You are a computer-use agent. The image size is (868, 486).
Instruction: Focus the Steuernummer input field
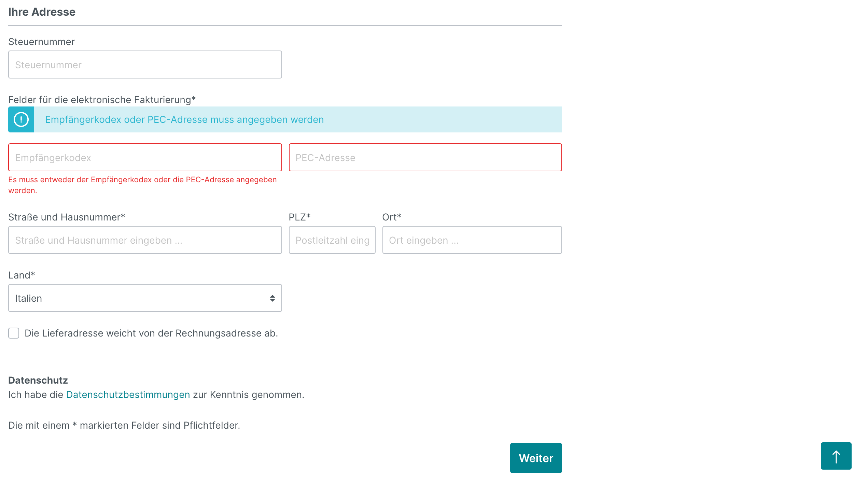coord(145,65)
